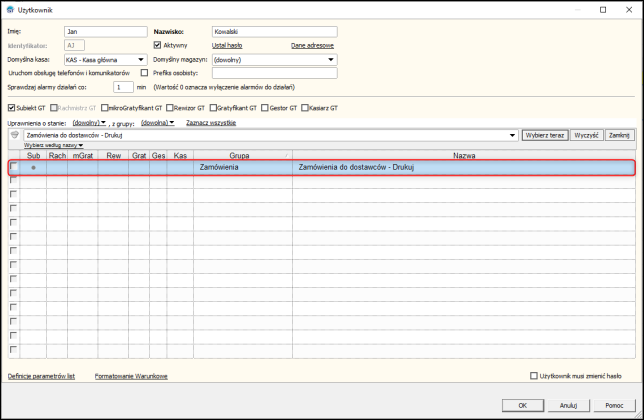
Task: Sort by the Nazwa column header
Action: coord(464,156)
